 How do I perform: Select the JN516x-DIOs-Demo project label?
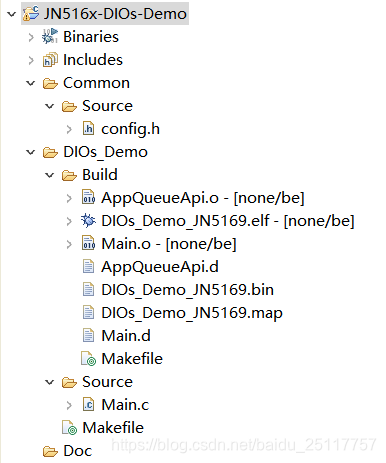(x=115, y=14)
